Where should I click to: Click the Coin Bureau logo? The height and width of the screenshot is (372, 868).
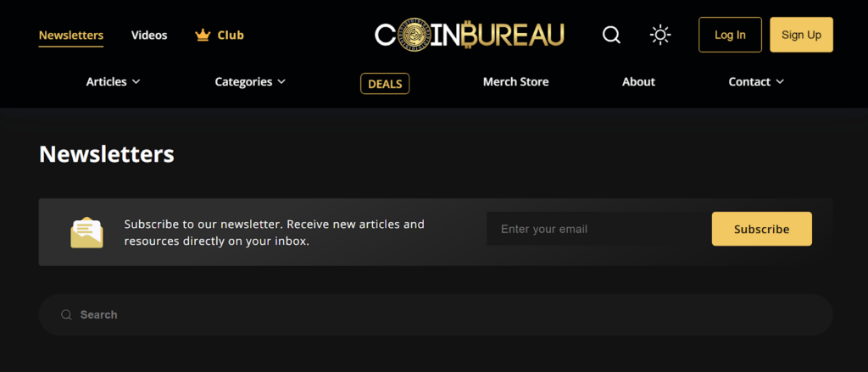pyautogui.click(x=470, y=35)
